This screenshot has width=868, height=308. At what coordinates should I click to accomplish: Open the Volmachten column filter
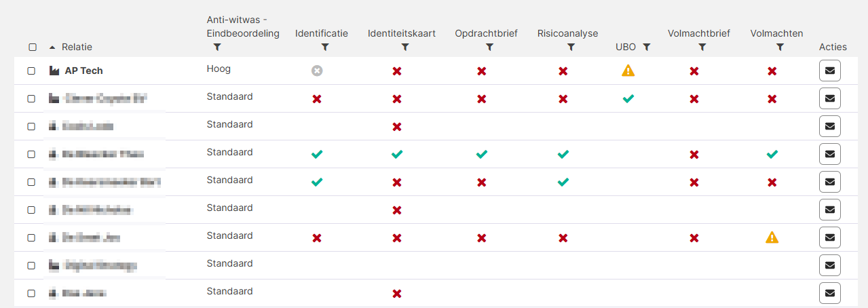[x=780, y=47]
